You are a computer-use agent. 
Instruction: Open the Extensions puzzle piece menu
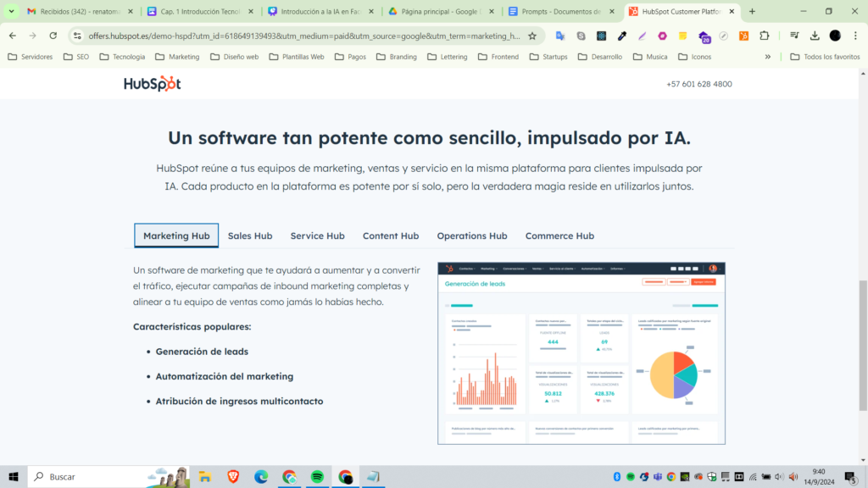click(x=765, y=36)
